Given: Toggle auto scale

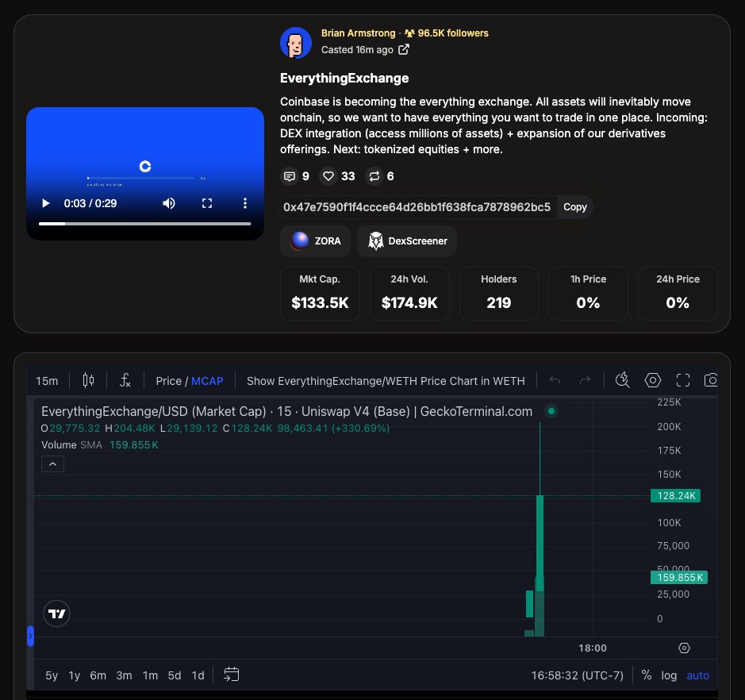Looking at the screenshot, I should [698, 675].
